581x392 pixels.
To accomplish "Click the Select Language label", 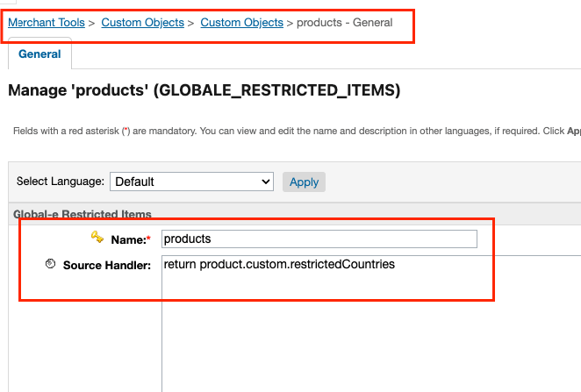I will (61, 182).
